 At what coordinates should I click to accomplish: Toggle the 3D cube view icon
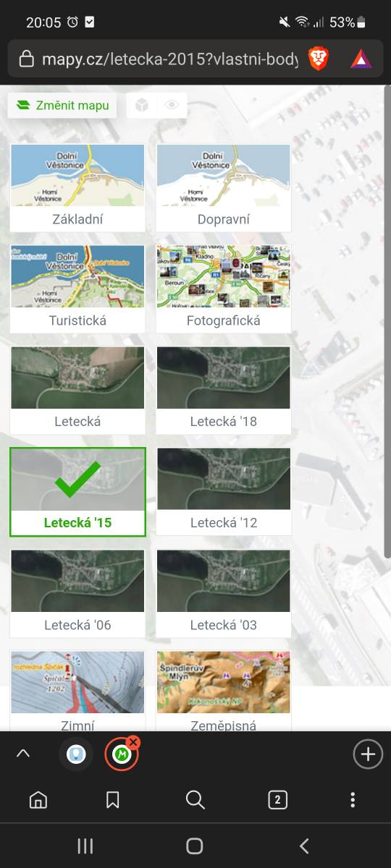point(142,105)
